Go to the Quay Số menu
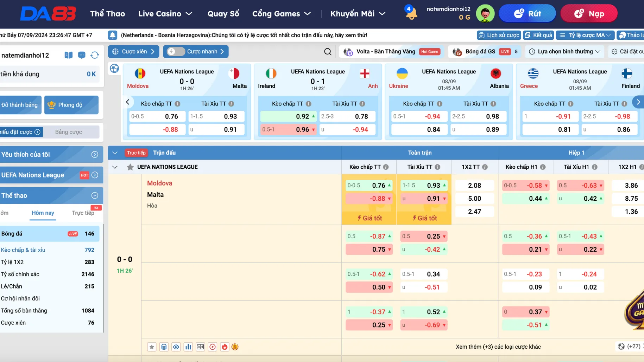Screen dimensions: 644x362 223,14
